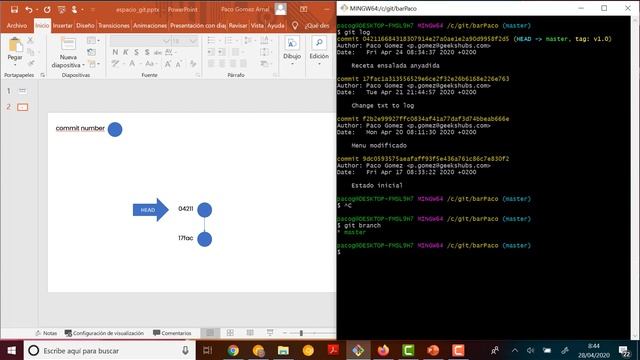Open the Archivo menu

click(x=17, y=25)
